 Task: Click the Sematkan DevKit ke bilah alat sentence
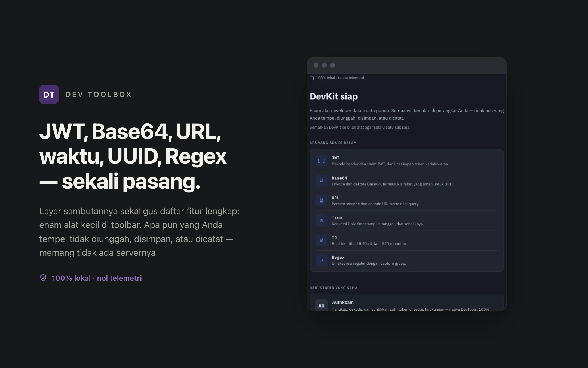(360, 127)
